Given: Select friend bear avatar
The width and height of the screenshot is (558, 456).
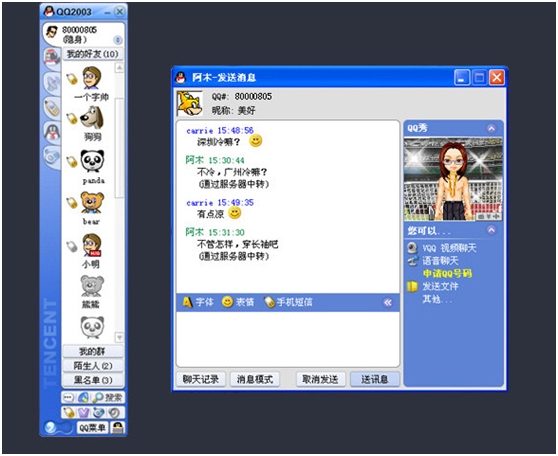Looking at the screenshot, I should (x=92, y=203).
